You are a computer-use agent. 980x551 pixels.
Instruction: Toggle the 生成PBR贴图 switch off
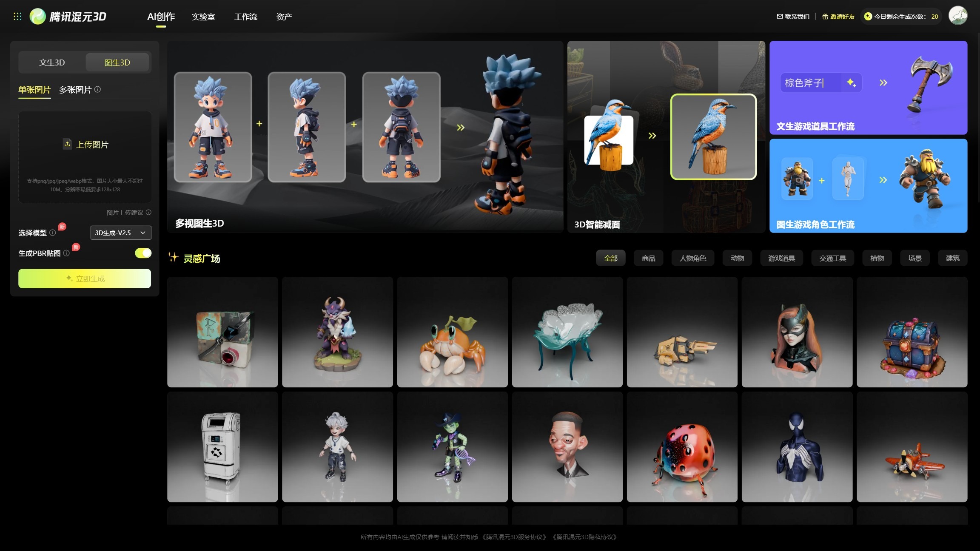(x=143, y=253)
